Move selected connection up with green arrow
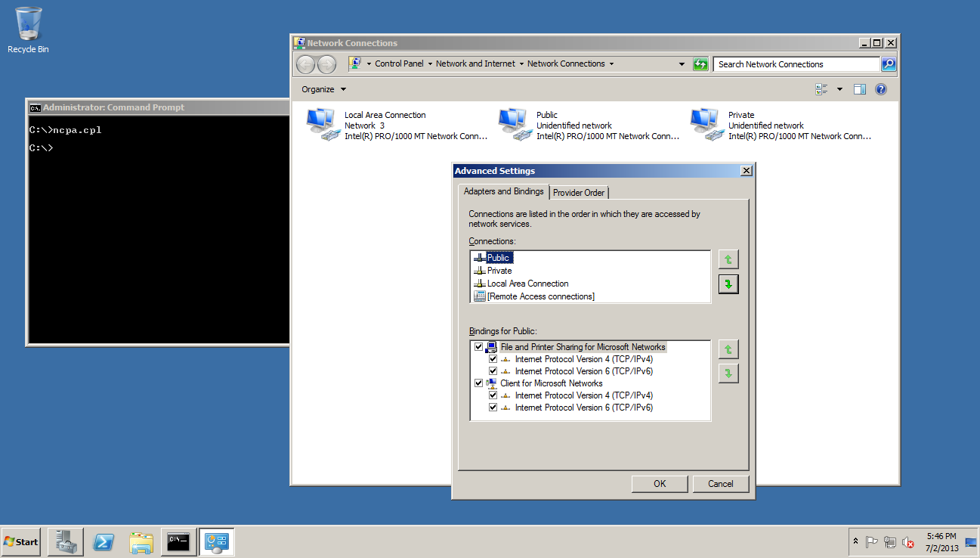Viewport: 980px width, 558px height. tap(728, 259)
